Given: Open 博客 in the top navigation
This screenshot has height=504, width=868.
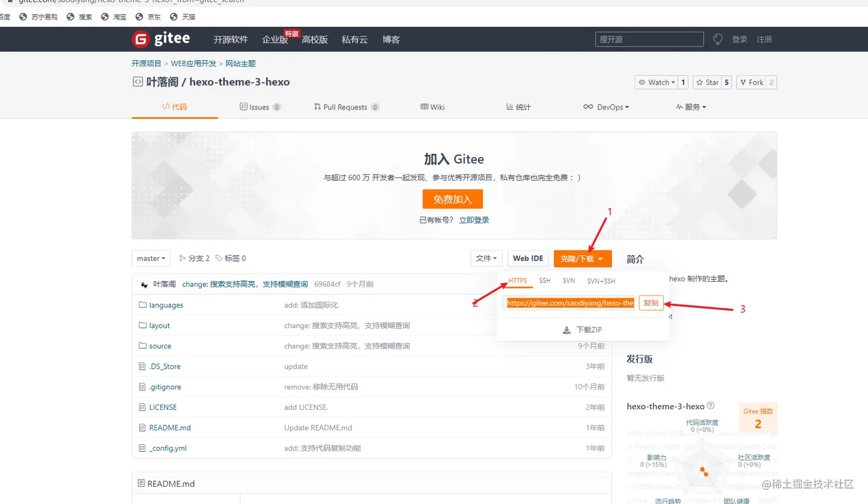Looking at the screenshot, I should 391,39.
